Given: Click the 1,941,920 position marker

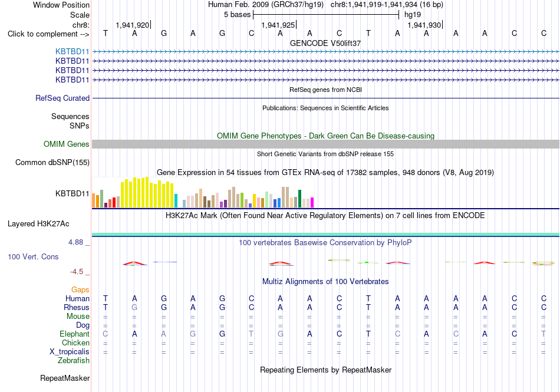Looking at the screenshot, I should click(133, 25).
